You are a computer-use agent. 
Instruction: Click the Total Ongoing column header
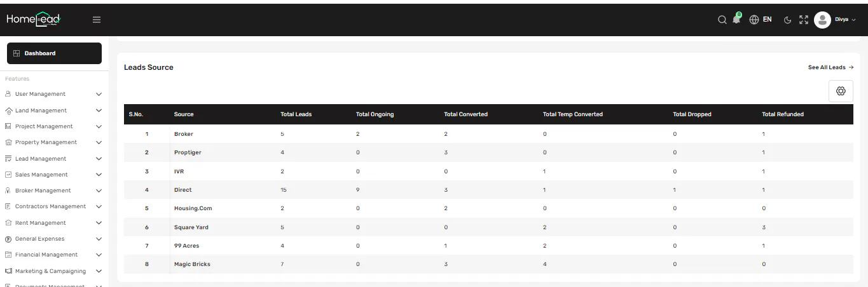click(x=375, y=114)
